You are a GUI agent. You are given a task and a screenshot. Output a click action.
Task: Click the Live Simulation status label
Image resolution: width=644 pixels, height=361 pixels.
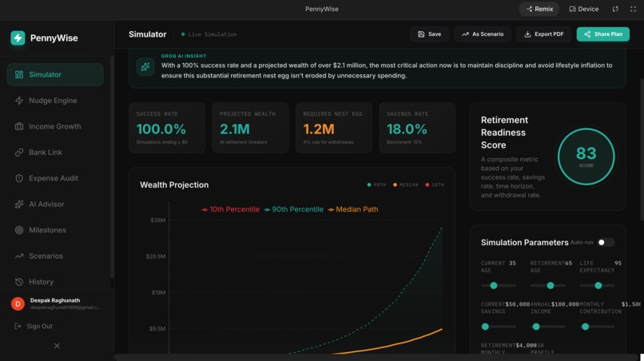click(209, 34)
